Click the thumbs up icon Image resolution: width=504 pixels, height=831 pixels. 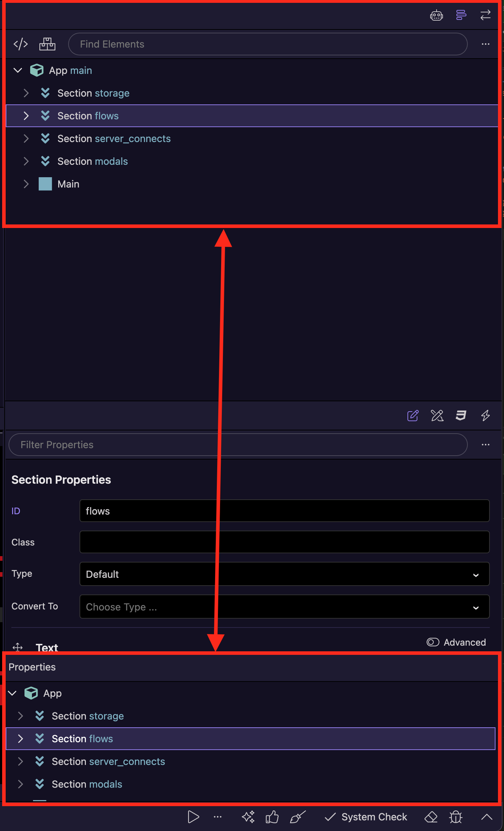(272, 817)
